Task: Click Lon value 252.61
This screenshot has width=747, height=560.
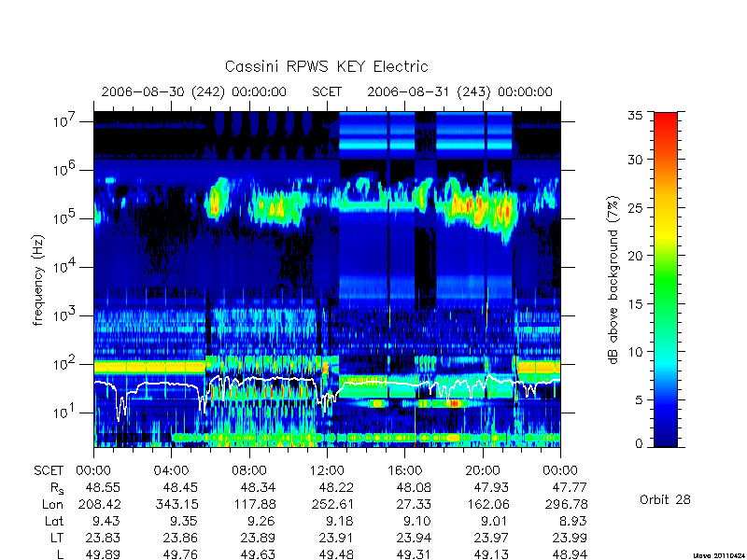Action: [x=332, y=504]
